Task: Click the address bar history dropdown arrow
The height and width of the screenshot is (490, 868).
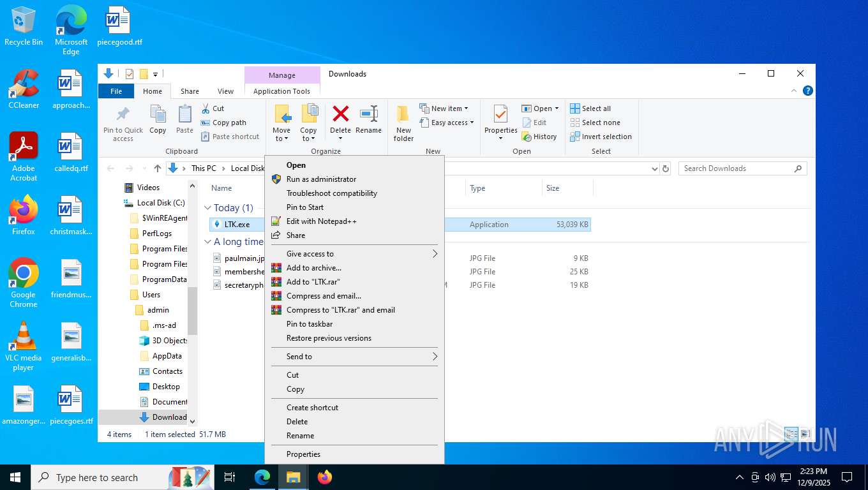Action: 654,168
